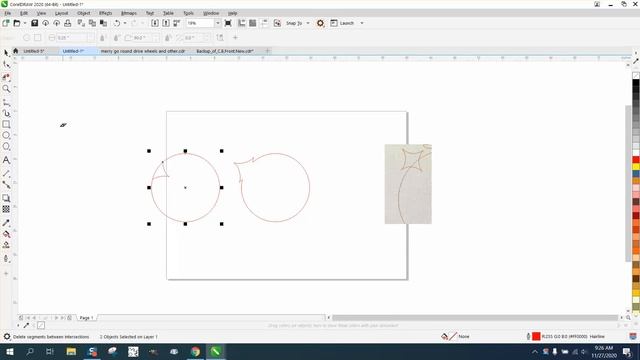The image size is (640, 360).
Task: Expand the Zoom level dropdown
Action: coord(218,23)
